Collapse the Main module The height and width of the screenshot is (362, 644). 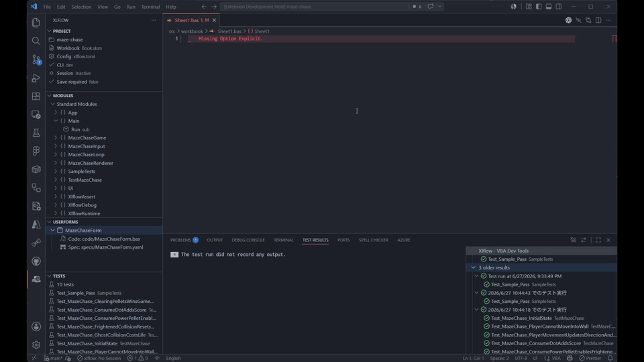pos(56,121)
